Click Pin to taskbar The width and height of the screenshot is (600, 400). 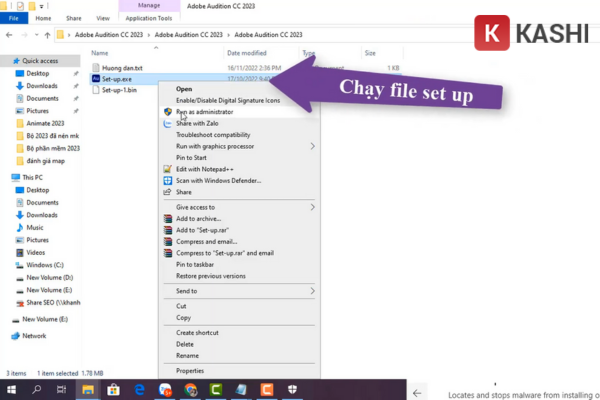coord(239,264)
